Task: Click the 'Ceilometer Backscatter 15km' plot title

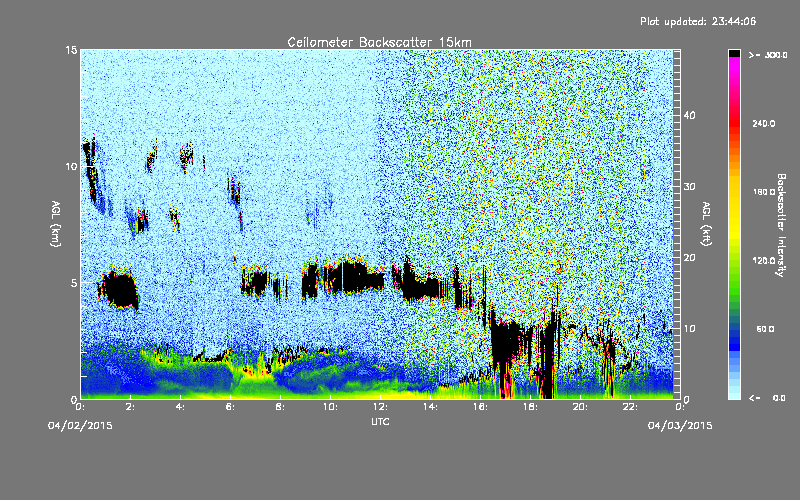Action: click(x=379, y=42)
